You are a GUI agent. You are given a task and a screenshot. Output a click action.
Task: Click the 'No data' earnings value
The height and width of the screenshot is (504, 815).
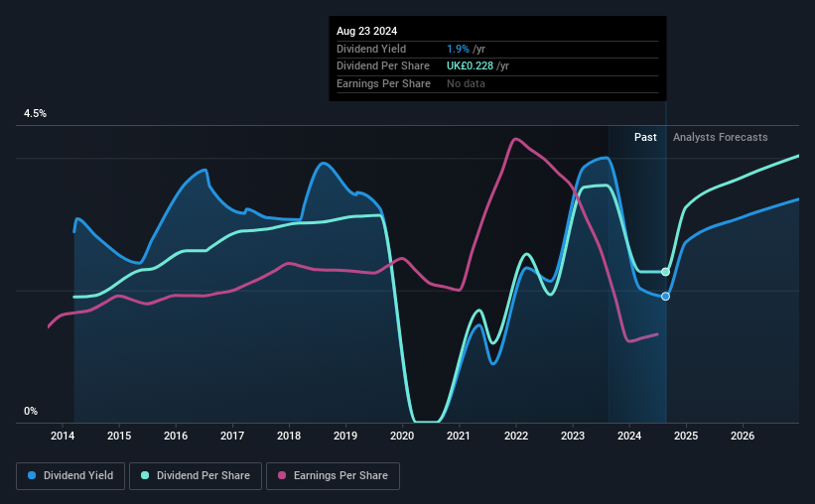(466, 83)
